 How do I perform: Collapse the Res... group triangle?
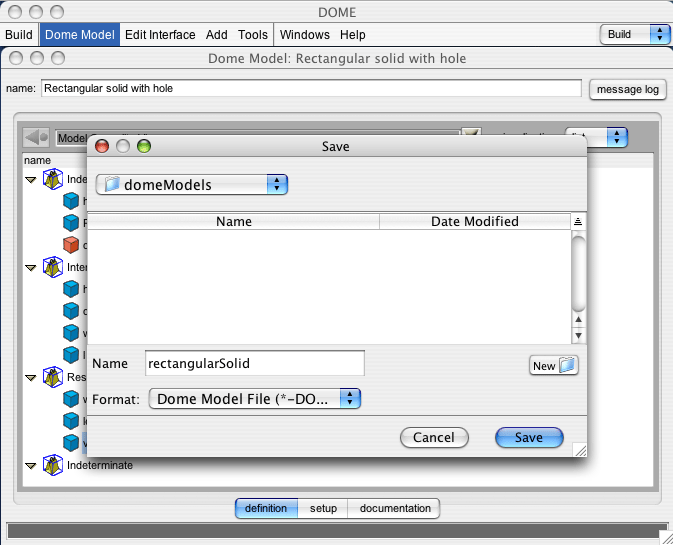pyautogui.click(x=30, y=378)
